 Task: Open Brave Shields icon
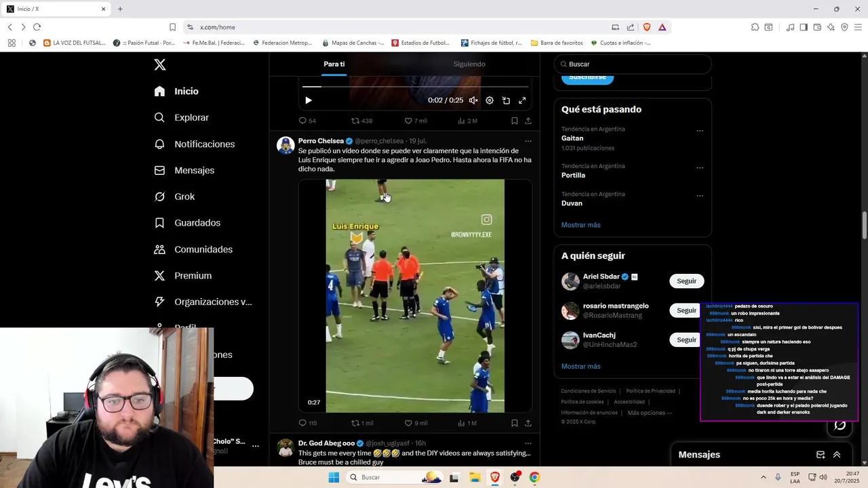pos(646,27)
